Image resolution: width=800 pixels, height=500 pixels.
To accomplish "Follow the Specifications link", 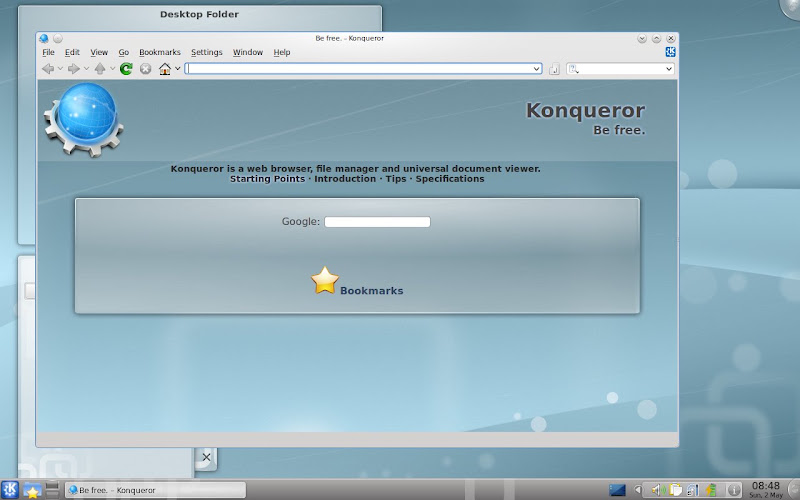I will coord(450,179).
